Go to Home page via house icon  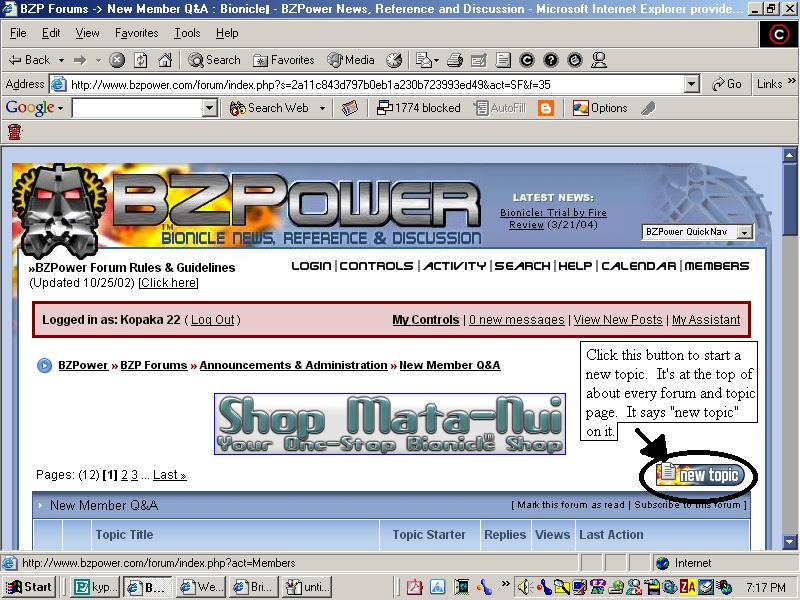click(165, 60)
